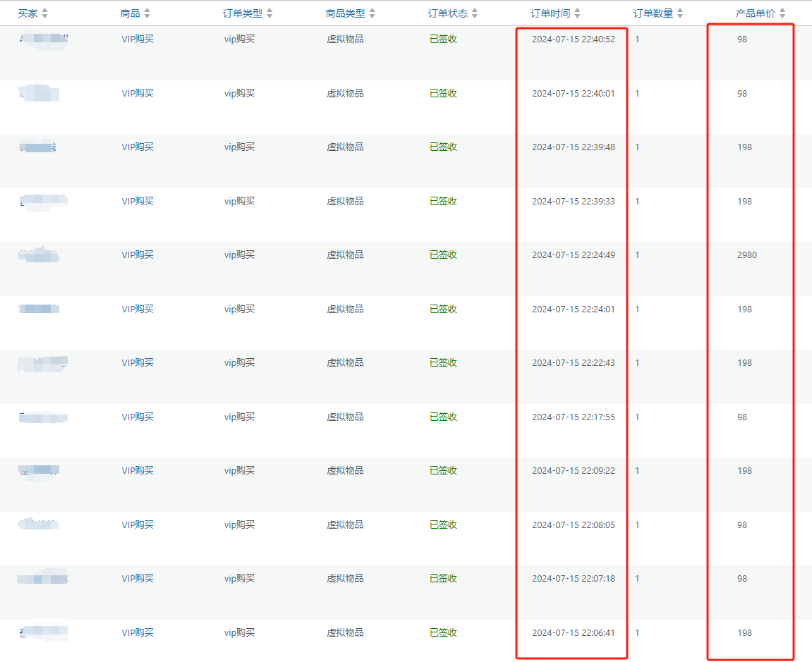Viewport: 812px width, 662px height.
Task: Click 虚拟物品 in the 22:08:05 order row
Action: pyautogui.click(x=345, y=525)
